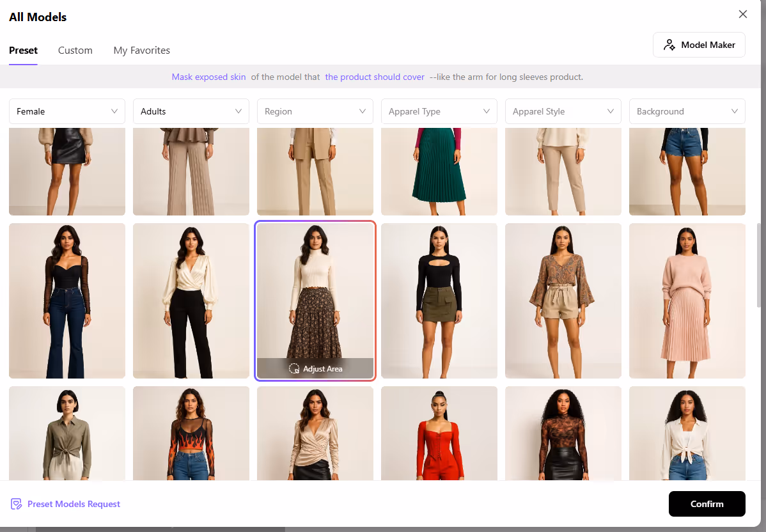Choose model wearing black cutout top and olive skirt
The image size is (766, 532).
[x=439, y=301]
